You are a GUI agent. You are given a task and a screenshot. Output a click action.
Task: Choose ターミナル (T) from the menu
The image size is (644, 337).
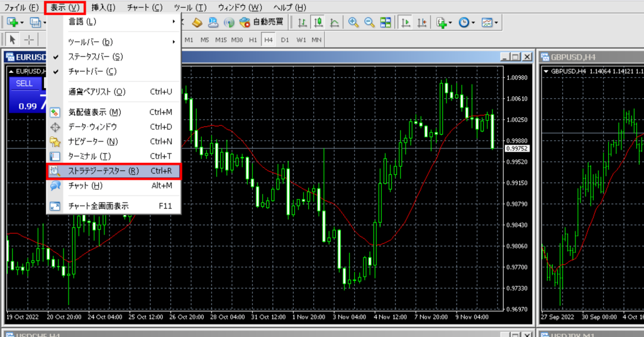tap(113, 157)
